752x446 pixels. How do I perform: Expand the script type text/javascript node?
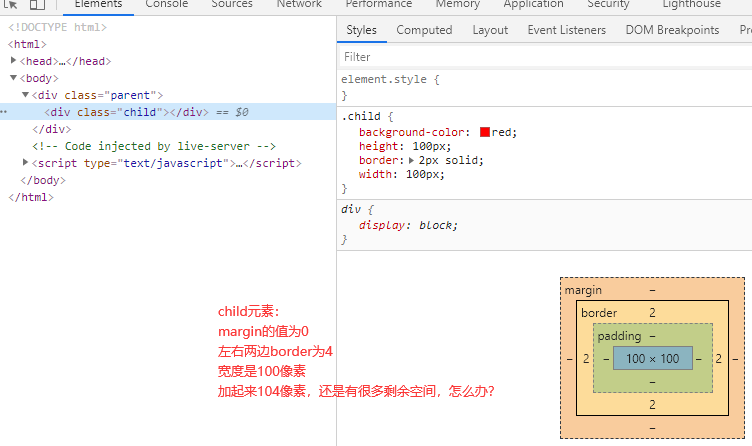coord(25,163)
